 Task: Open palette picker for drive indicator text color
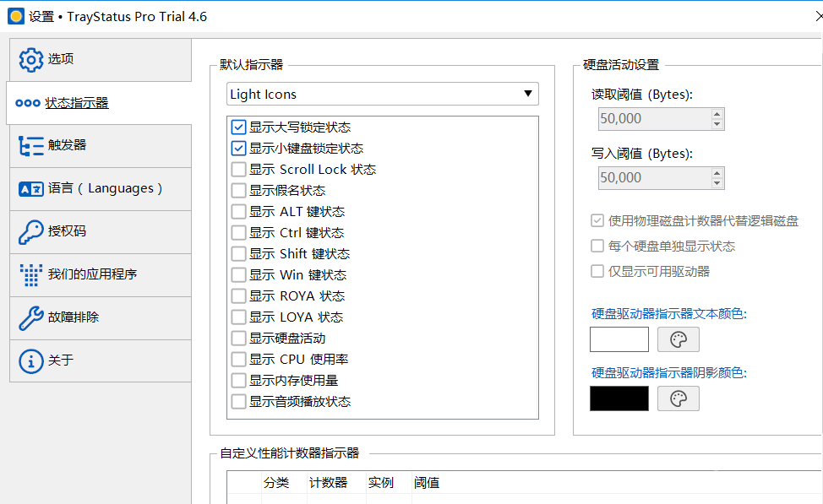tap(678, 339)
